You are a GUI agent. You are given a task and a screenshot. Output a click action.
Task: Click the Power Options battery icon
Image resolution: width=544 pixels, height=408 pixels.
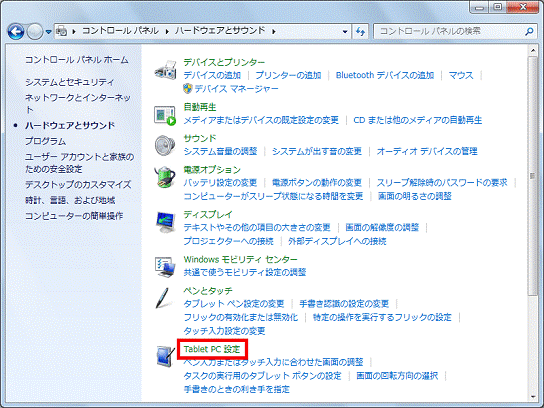click(x=165, y=177)
